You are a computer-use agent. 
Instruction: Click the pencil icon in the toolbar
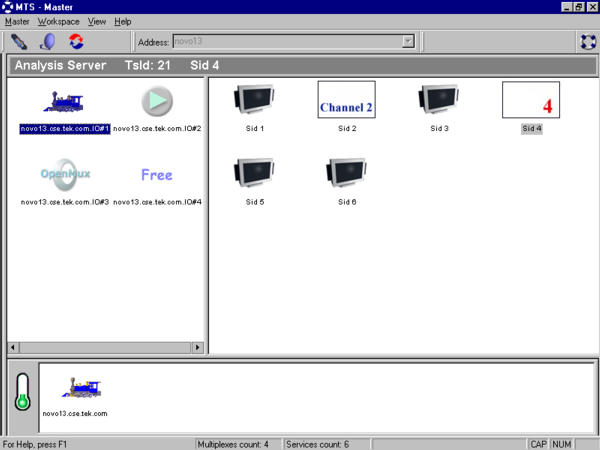pyautogui.click(x=19, y=42)
